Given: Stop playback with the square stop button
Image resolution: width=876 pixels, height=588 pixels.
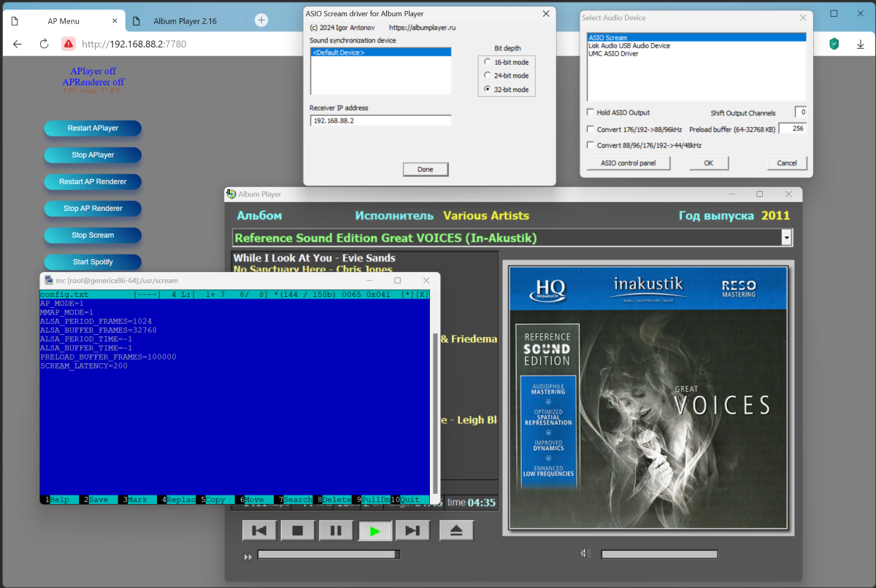Looking at the screenshot, I should click(298, 530).
